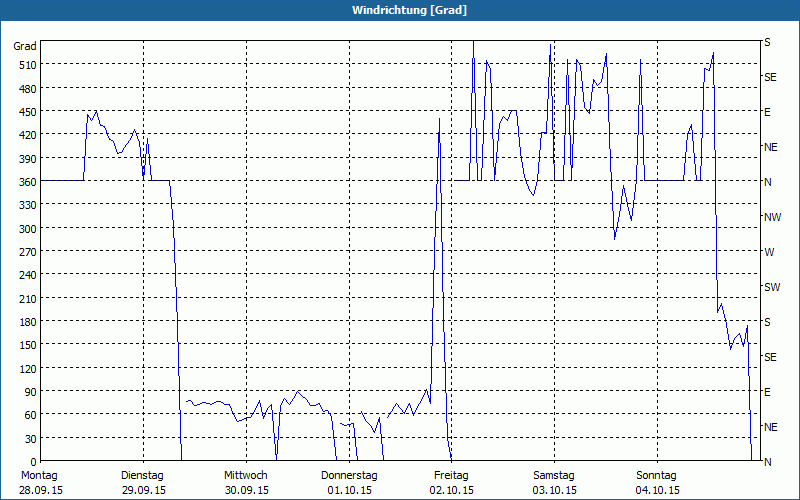Select the 180 y-axis value
Image resolution: width=800 pixels, height=500 pixels.
(28, 321)
